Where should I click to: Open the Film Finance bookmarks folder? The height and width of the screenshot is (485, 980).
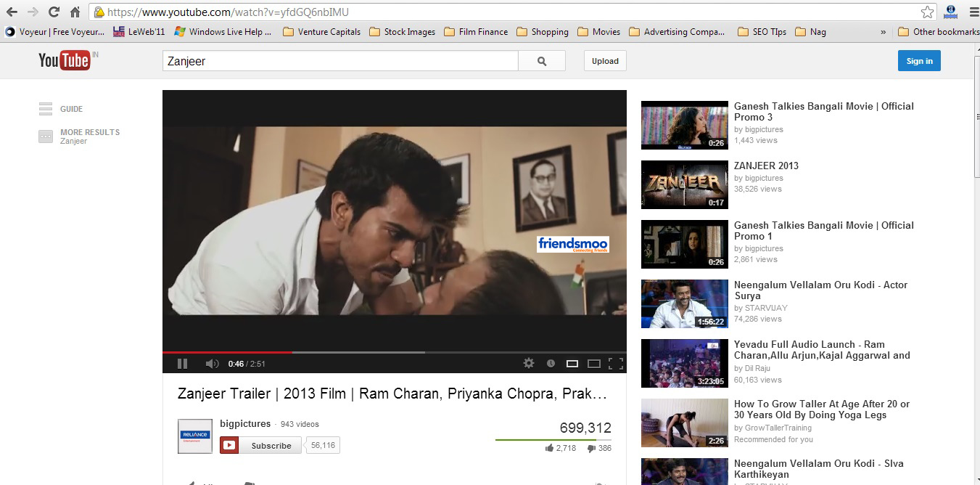(x=476, y=32)
